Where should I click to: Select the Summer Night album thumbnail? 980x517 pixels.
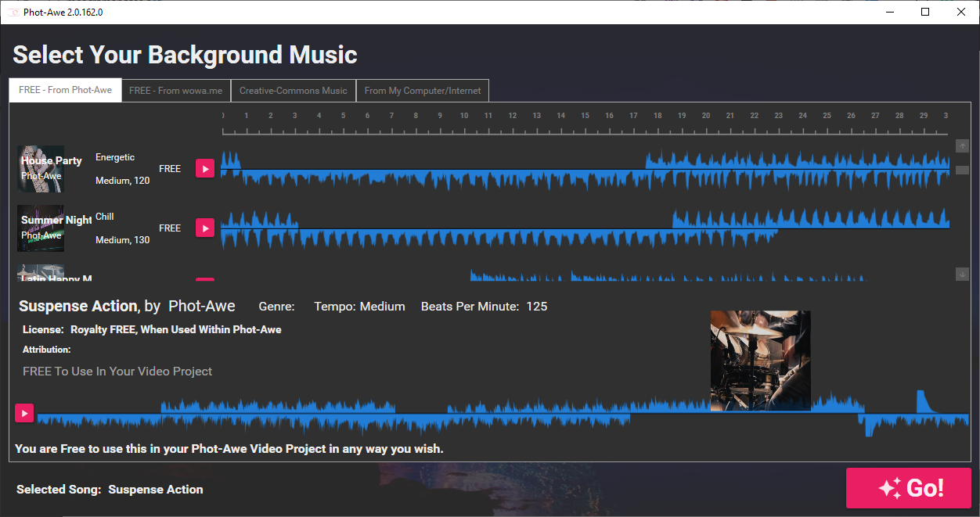(41, 228)
